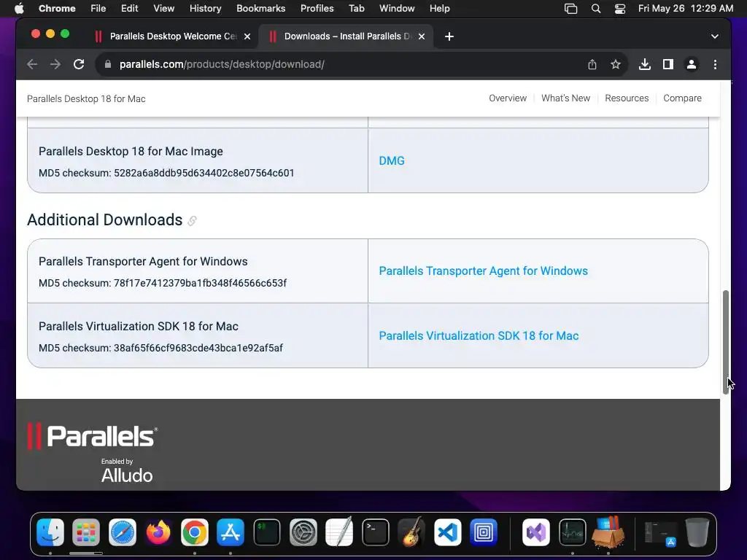Click the Parallels logo in the footer
This screenshot has height=560, width=747.
(x=93, y=436)
